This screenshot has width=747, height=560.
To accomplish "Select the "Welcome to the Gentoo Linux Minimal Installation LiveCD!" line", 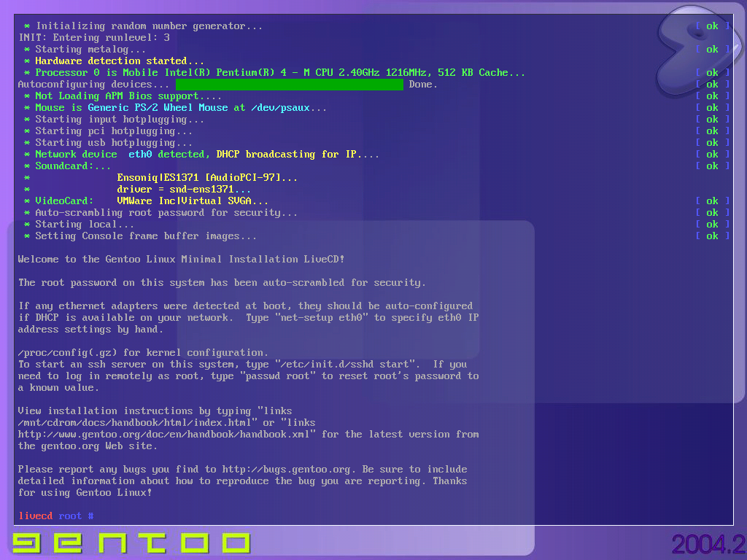I will 181,260.
